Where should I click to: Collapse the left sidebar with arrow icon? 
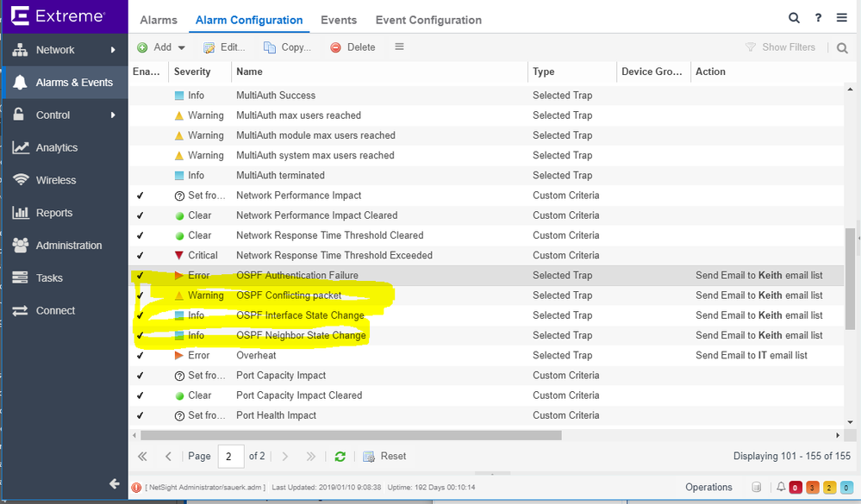coord(114,484)
